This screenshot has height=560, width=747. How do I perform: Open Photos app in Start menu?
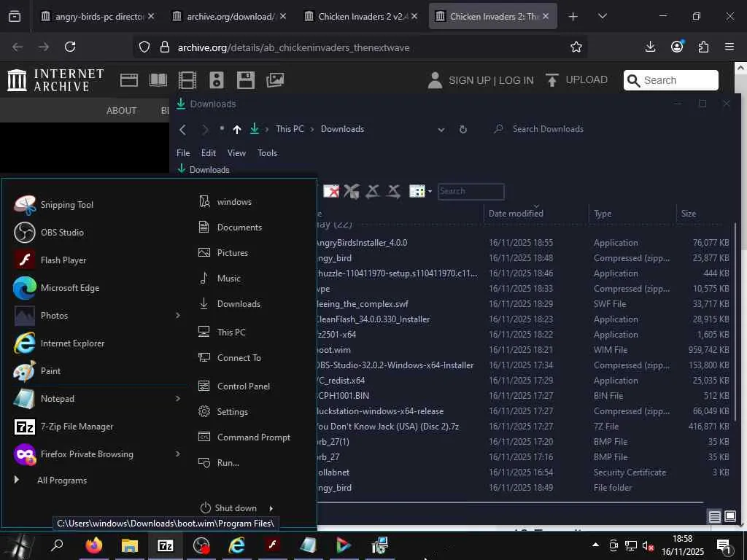pyautogui.click(x=41, y=315)
